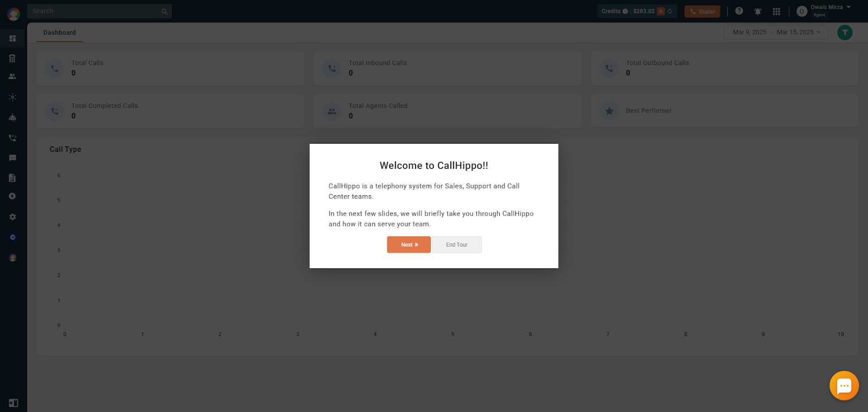Switch to the Dashboard tab
This screenshot has width=868, height=412.
[60, 33]
